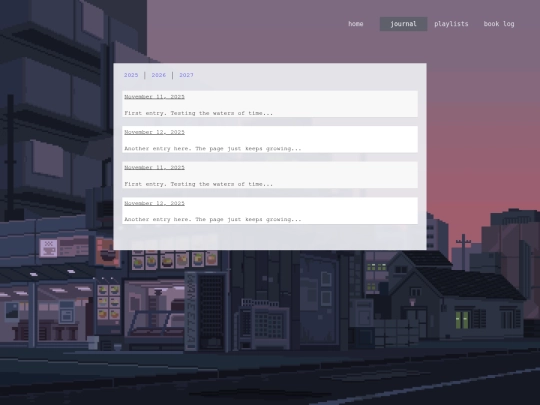The width and height of the screenshot is (540, 405).
Task: Click the bottom entry's "November 12, 2025" date
Action: click(x=154, y=203)
